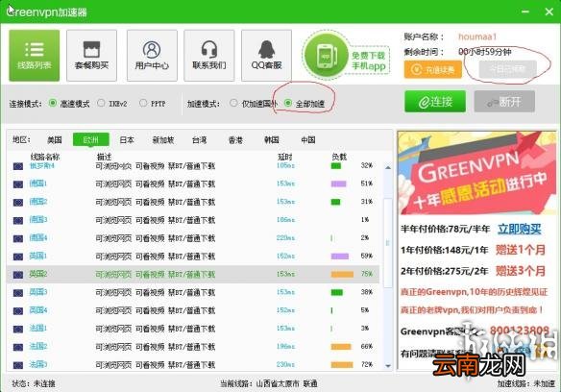Click the scroll-down arrow of the line list
This screenshot has width=561, height=392.
pos(388,365)
